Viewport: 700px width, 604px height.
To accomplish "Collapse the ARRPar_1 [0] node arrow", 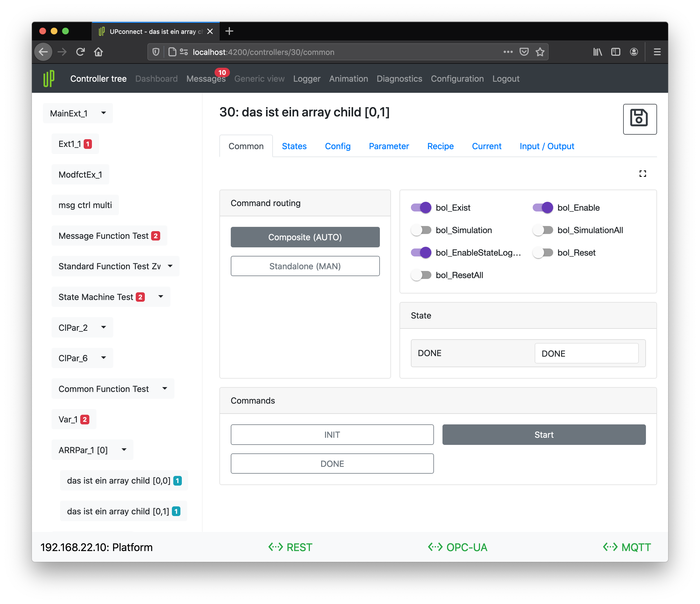I will click(x=124, y=450).
